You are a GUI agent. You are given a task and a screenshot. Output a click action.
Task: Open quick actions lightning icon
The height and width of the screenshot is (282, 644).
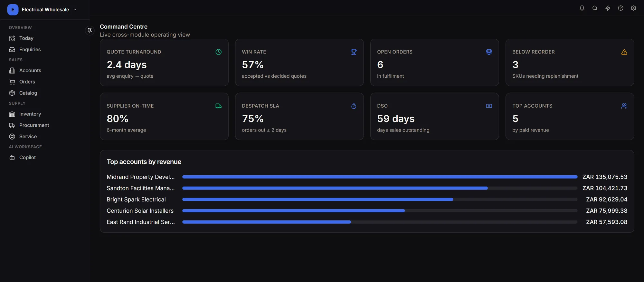(x=608, y=8)
